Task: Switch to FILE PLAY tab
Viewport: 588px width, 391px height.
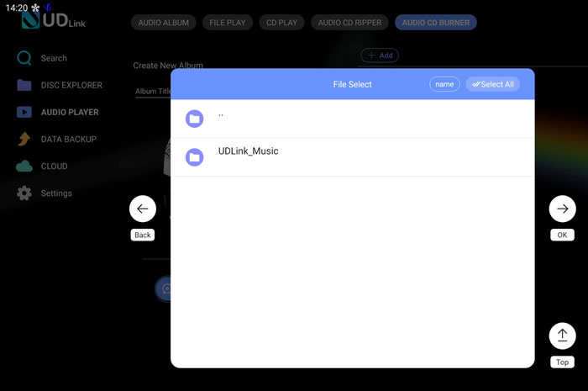Action: 228,23
